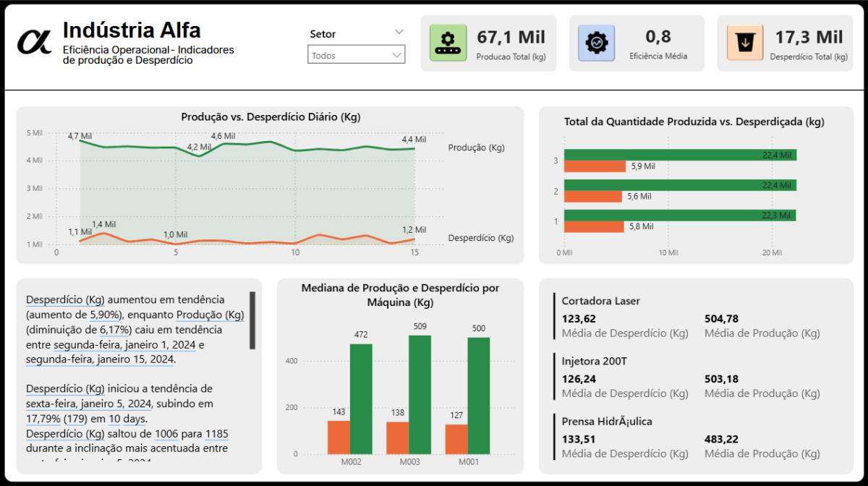Click the 1,2 Mil waste end data label
The height and width of the screenshot is (486, 868).
pyautogui.click(x=414, y=230)
